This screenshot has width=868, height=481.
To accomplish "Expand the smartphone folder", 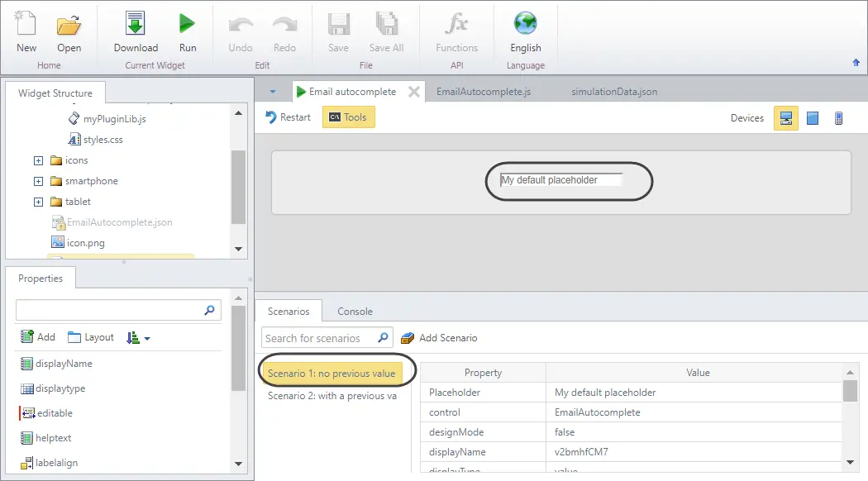I will (x=38, y=181).
